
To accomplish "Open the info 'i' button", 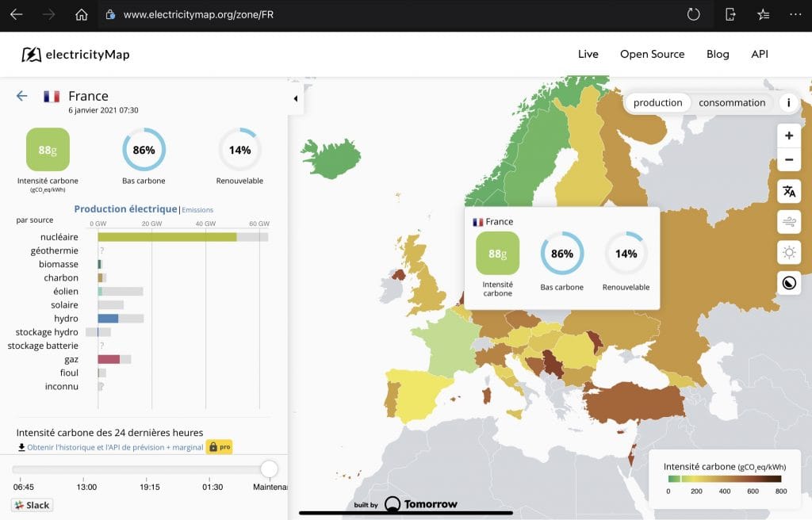I will (788, 102).
